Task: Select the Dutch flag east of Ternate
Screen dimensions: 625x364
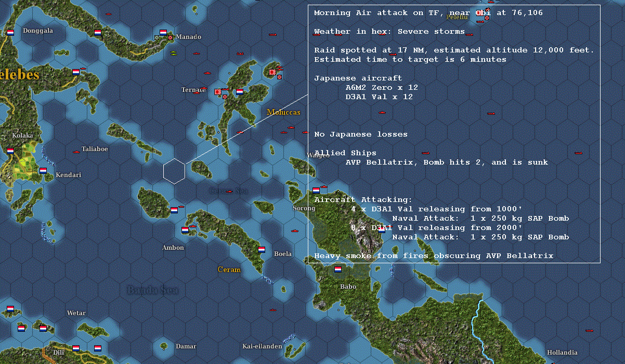Action: (240, 91)
